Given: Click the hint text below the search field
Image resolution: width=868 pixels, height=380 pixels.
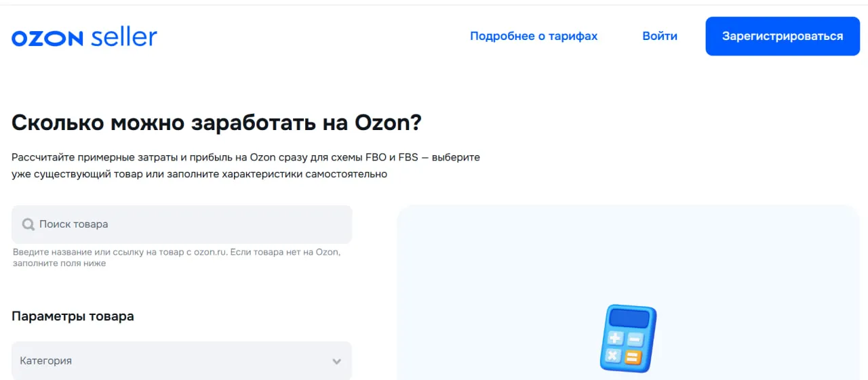Looking at the screenshot, I should [176, 257].
